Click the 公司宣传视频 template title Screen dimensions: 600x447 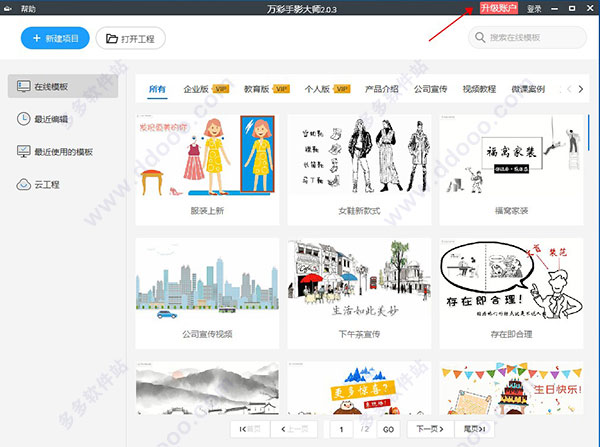tap(207, 334)
